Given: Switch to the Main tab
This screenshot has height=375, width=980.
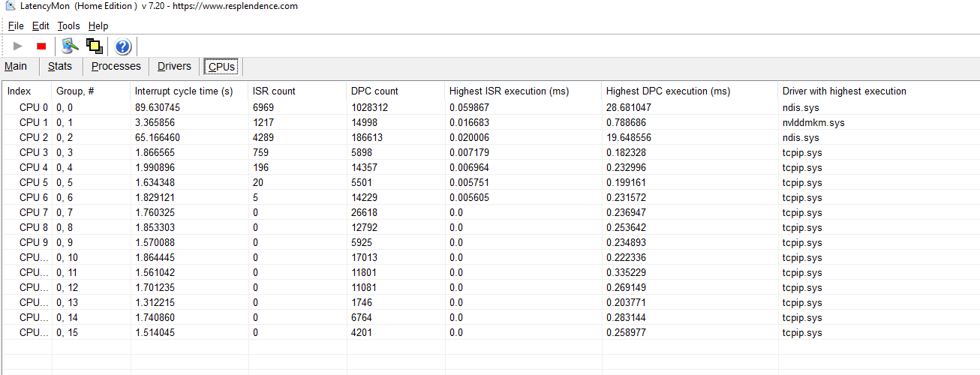Looking at the screenshot, I should point(16,66).
